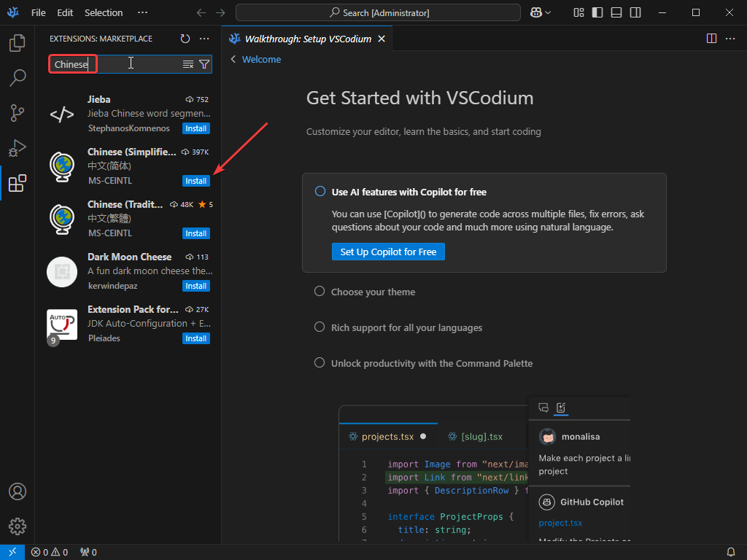Refresh the extensions marketplace list

point(185,39)
